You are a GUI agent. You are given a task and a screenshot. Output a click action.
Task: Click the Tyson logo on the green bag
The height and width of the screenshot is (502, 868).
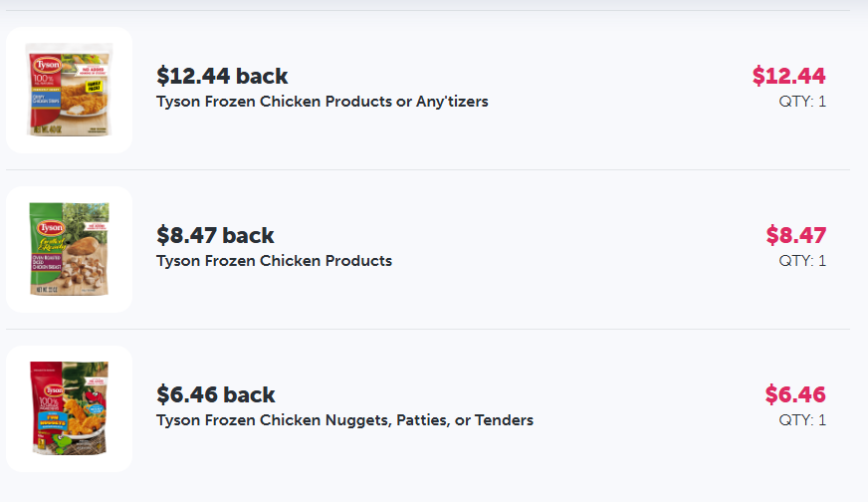coord(51,228)
